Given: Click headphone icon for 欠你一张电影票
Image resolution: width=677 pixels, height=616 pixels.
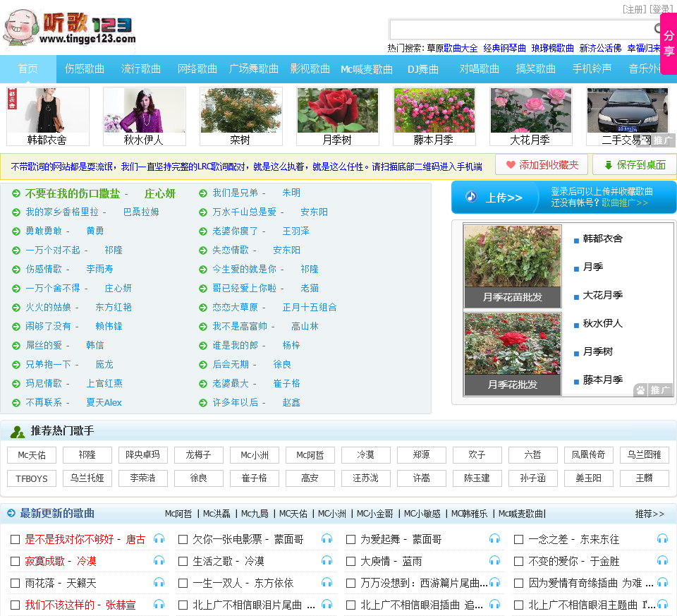Looking at the screenshot, I should point(327,538).
